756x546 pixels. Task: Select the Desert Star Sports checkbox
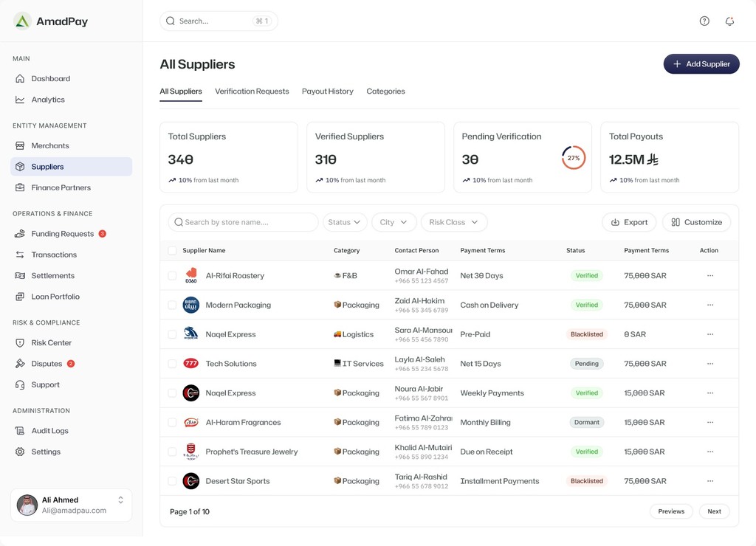(x=172, y=481)
